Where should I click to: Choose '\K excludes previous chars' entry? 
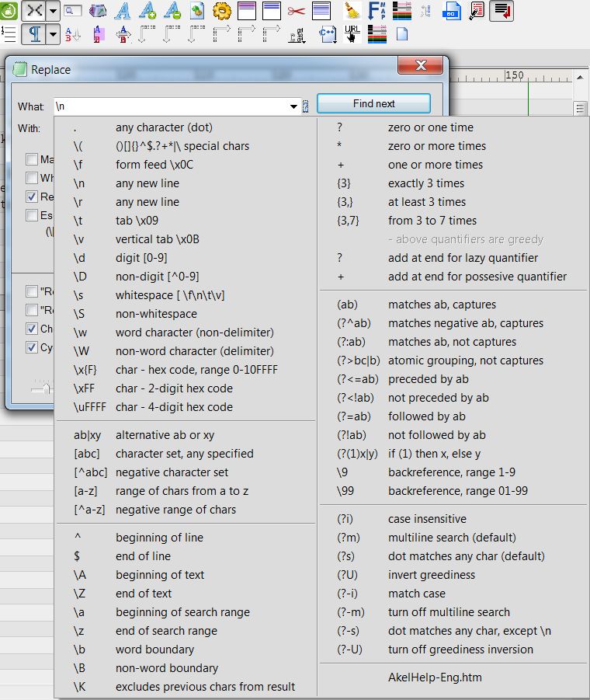[x=186, y=687]
